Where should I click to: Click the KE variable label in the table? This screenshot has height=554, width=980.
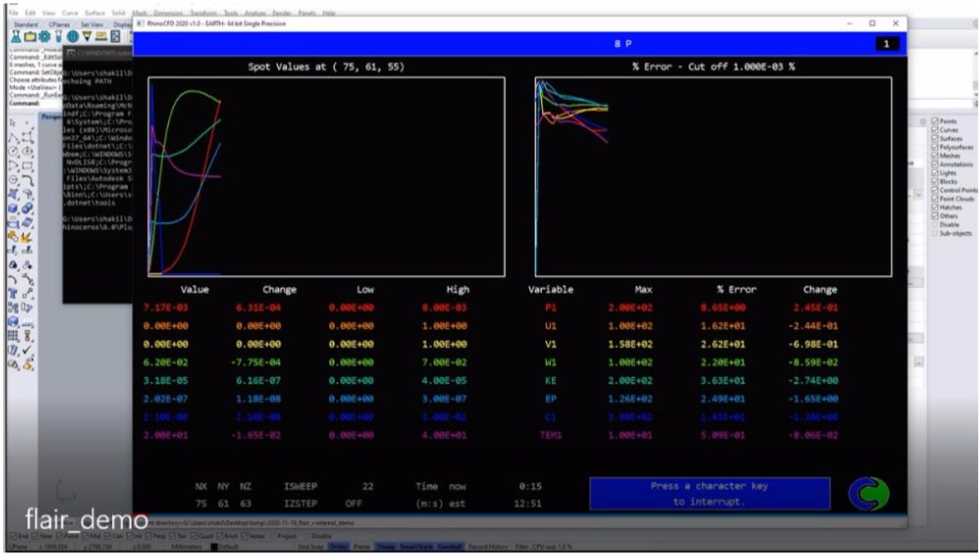click(x=551, y=380)
